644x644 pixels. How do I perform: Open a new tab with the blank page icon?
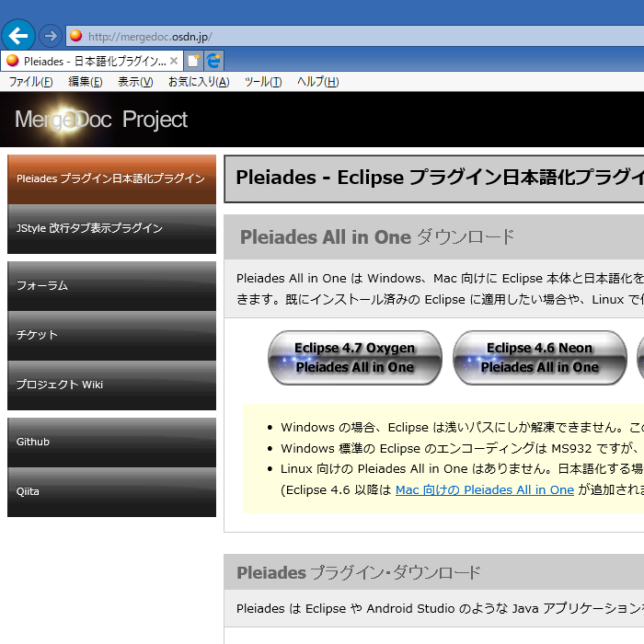193,61
